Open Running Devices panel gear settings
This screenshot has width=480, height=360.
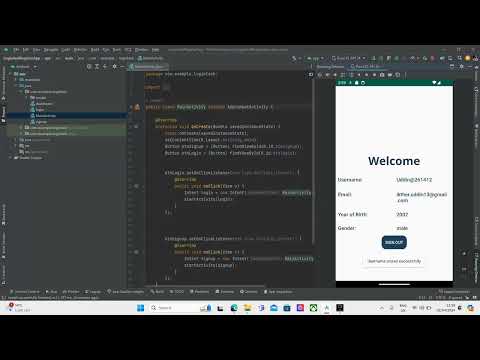click(x=462, y=67)
